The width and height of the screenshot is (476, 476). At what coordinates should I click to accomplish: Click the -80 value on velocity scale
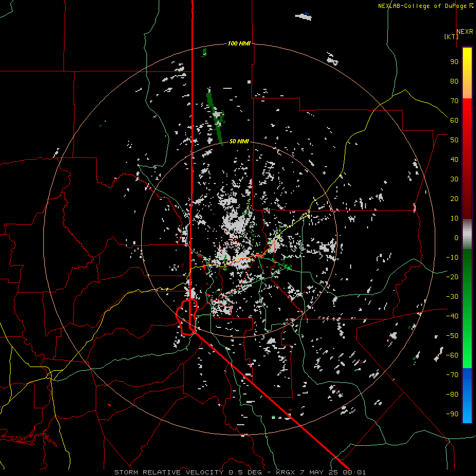(452, 395)
